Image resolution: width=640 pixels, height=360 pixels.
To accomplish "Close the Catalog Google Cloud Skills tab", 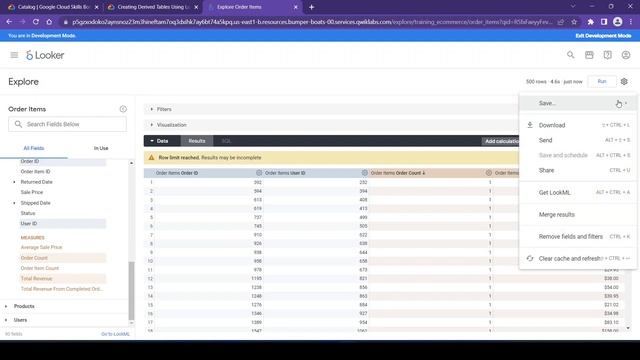I will (96, 7).
